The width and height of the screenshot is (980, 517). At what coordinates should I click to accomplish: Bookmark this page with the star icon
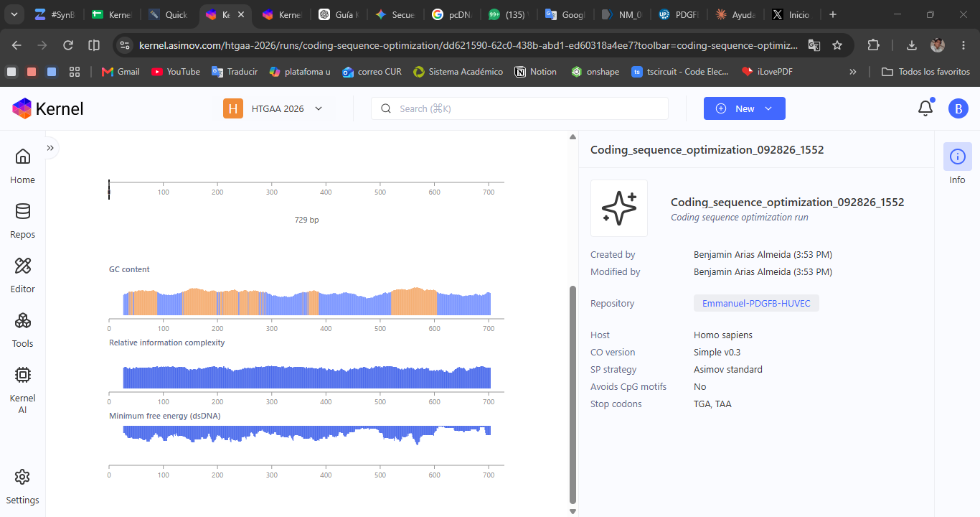point(837,45)
